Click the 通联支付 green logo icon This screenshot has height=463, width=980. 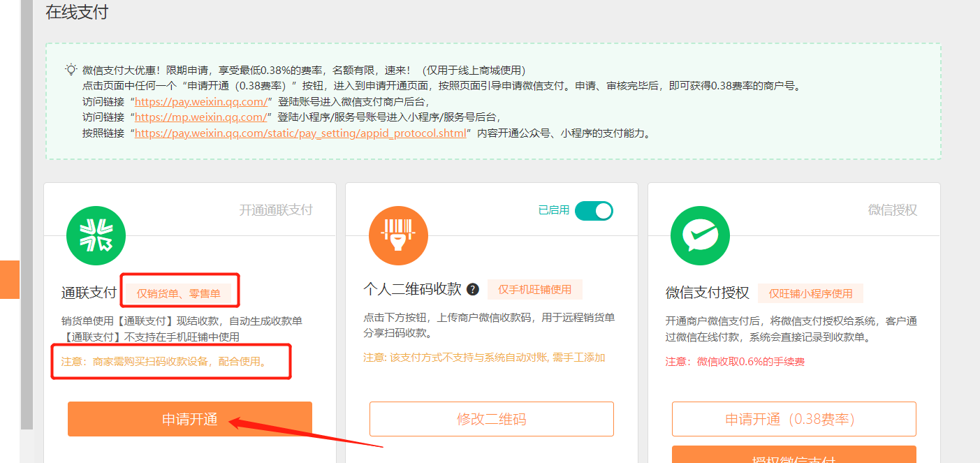coord(96,235)
